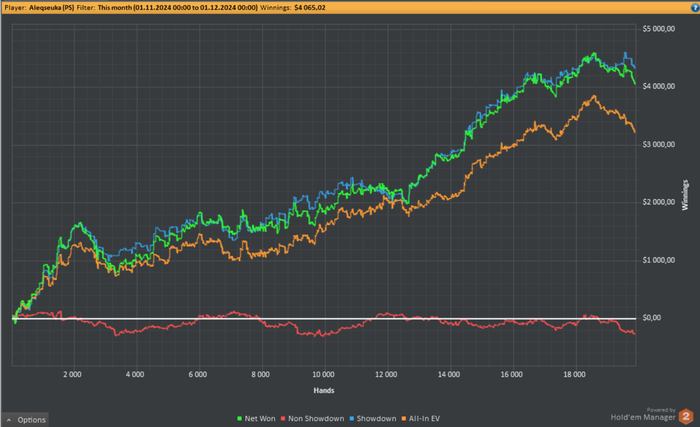Click the 14 000 hands axis label
Screen dimensions: 700x427
(449, 374)
